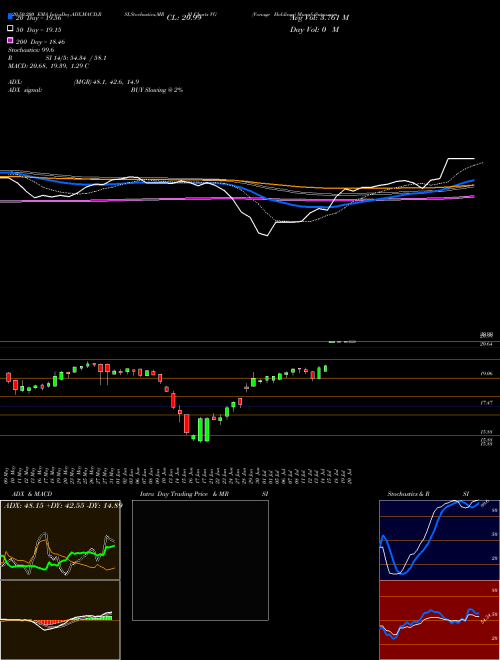Click the large green candlestick pair at the low
This screenshot has width=500, height=660.
(x=204, y=429)
